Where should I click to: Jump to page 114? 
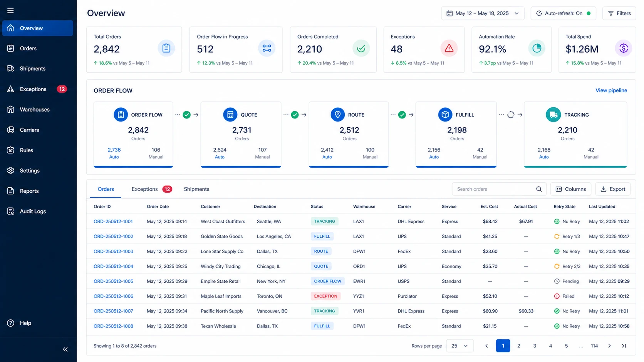[x=594, y=346]
